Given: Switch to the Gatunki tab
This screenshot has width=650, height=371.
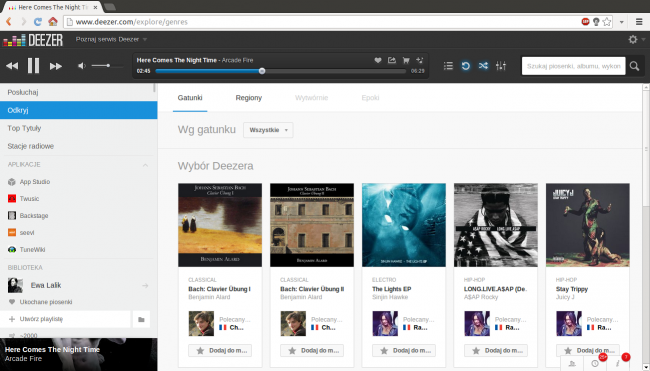Looking at the screenshot, I should 190,98.
